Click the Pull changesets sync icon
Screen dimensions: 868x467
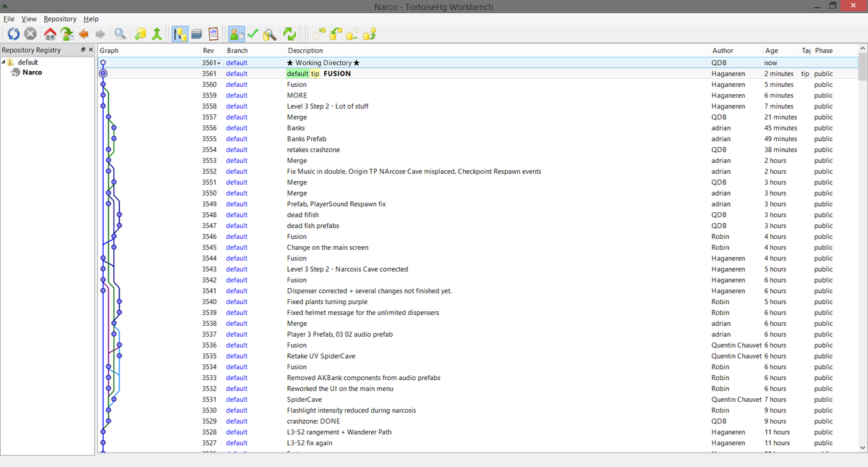pyautogui.click(x=336, y=34)
